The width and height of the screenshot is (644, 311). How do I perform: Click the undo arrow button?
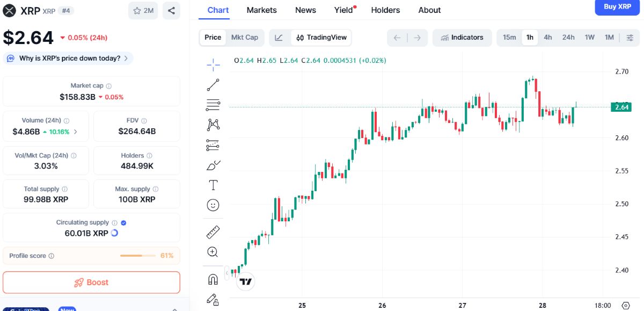(x=397, y=38)
